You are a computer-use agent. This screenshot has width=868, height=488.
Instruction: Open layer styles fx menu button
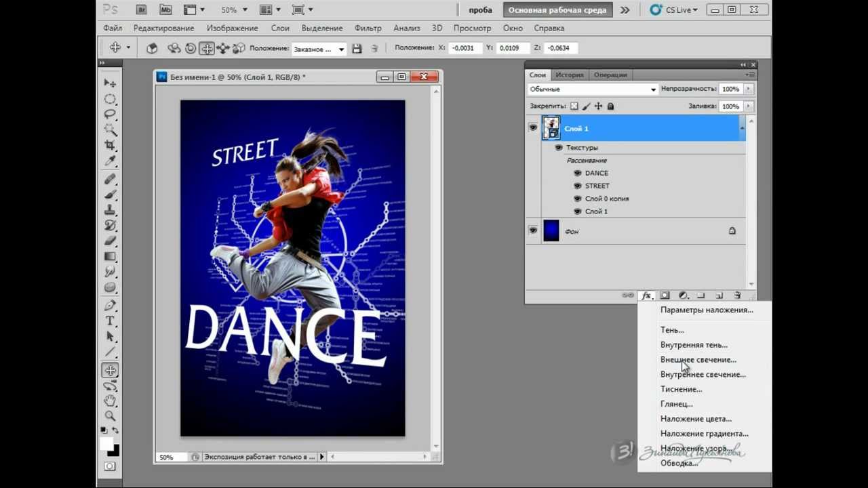647,296
